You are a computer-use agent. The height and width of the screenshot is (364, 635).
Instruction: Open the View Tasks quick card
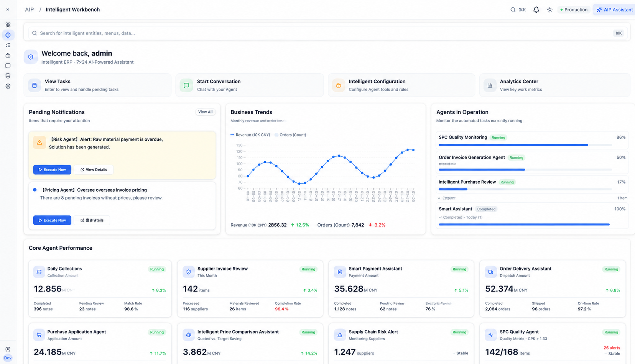click(97, 85)
